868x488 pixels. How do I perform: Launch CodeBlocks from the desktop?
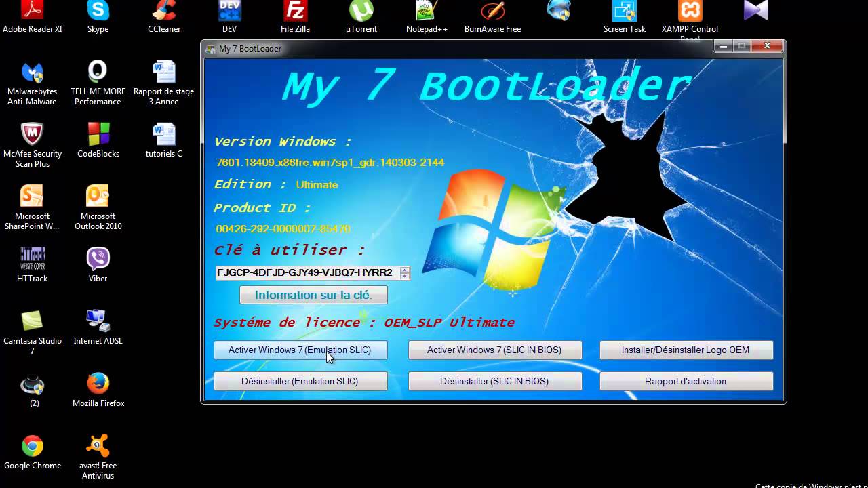pyautogui.click(x=98, y=140)
